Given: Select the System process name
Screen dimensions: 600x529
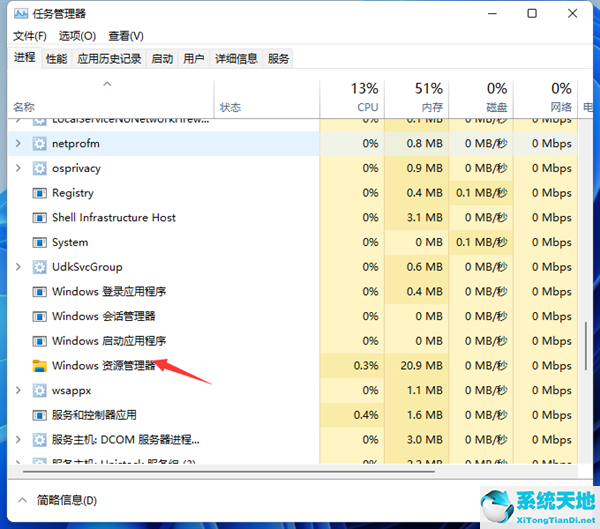Looking at the screenshot, I should (70, 242).
